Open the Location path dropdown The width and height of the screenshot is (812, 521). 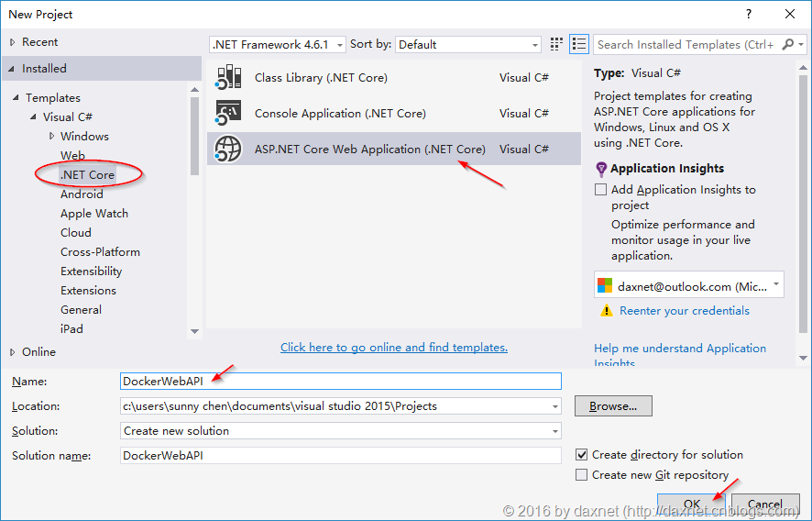[555, 406]
